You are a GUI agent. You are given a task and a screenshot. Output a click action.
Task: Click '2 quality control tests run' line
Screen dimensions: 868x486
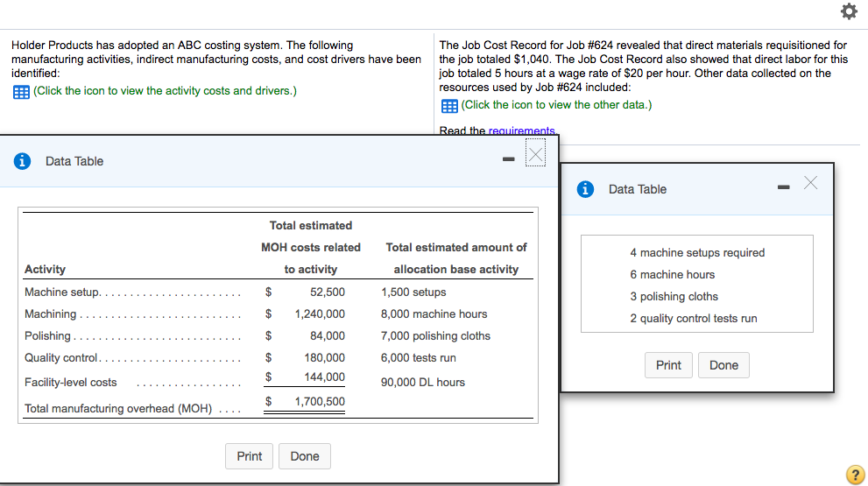693,319
